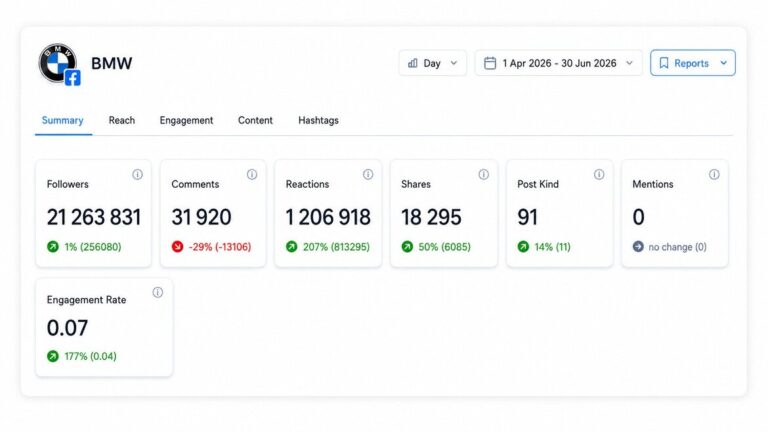Expand the Reports dropdown arrow
768x432 pixels.
pos(723,63)
